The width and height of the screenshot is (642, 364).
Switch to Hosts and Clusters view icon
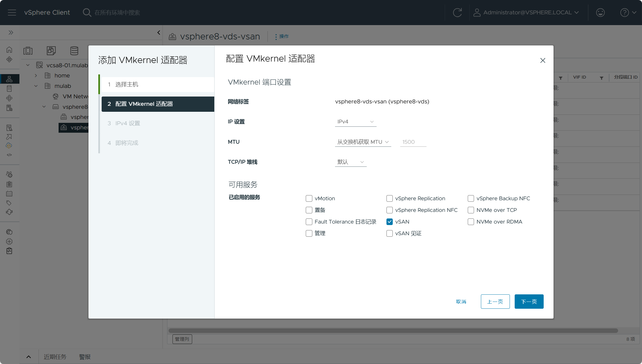pyautogui.click(x=28, y=51)
